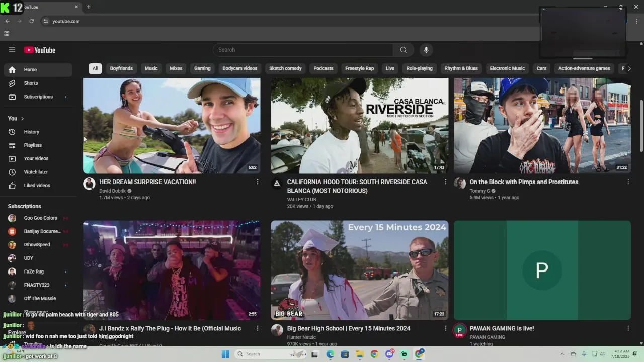
Task: Select the Bodycam videos filter chip
Action: [x=240, y=68]
